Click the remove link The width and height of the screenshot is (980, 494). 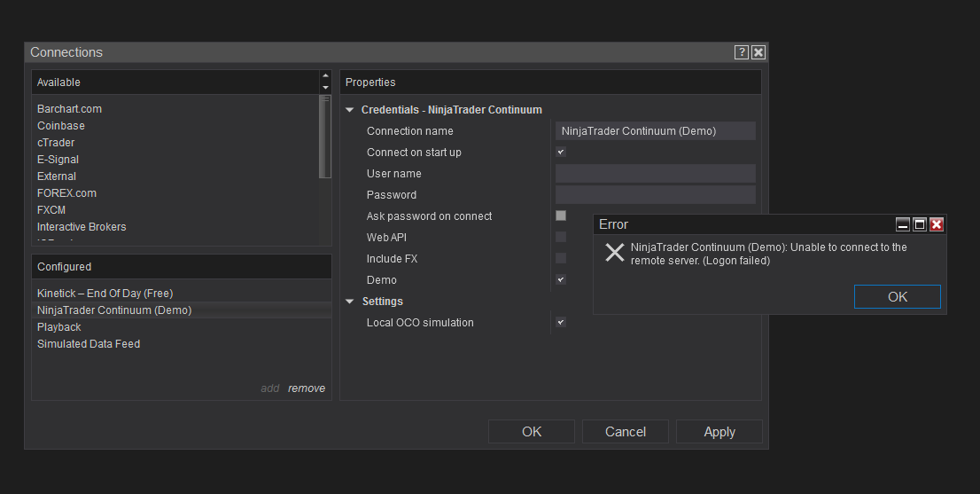point(307,388)
